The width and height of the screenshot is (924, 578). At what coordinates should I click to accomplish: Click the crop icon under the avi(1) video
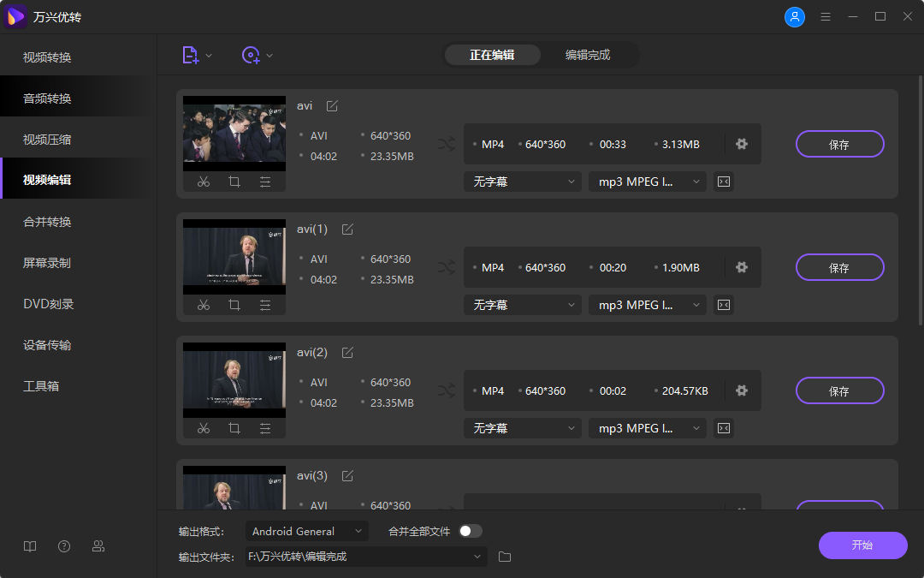234,305
